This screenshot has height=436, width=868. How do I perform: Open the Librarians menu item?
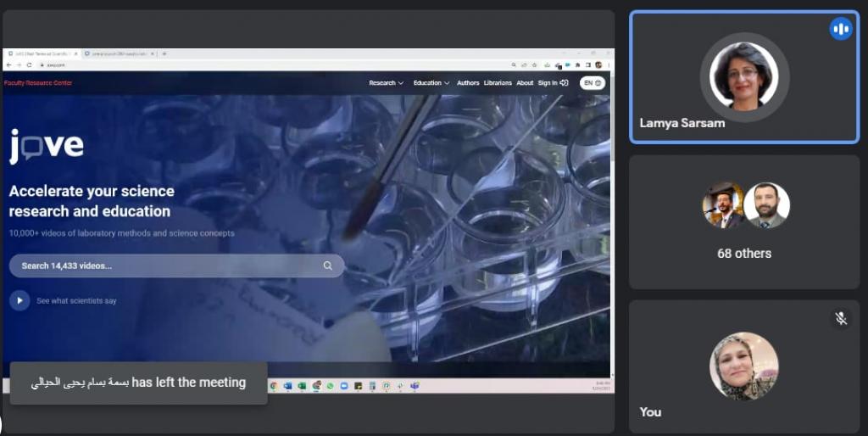498,83
